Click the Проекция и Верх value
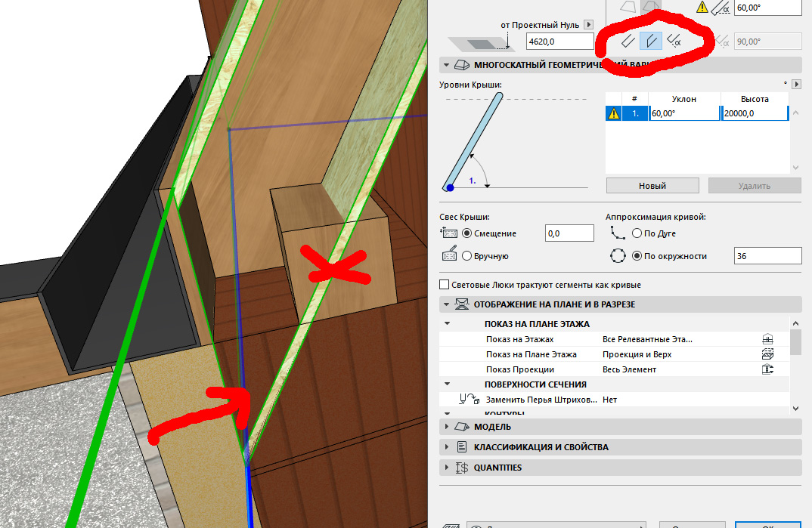 point(637,354)
